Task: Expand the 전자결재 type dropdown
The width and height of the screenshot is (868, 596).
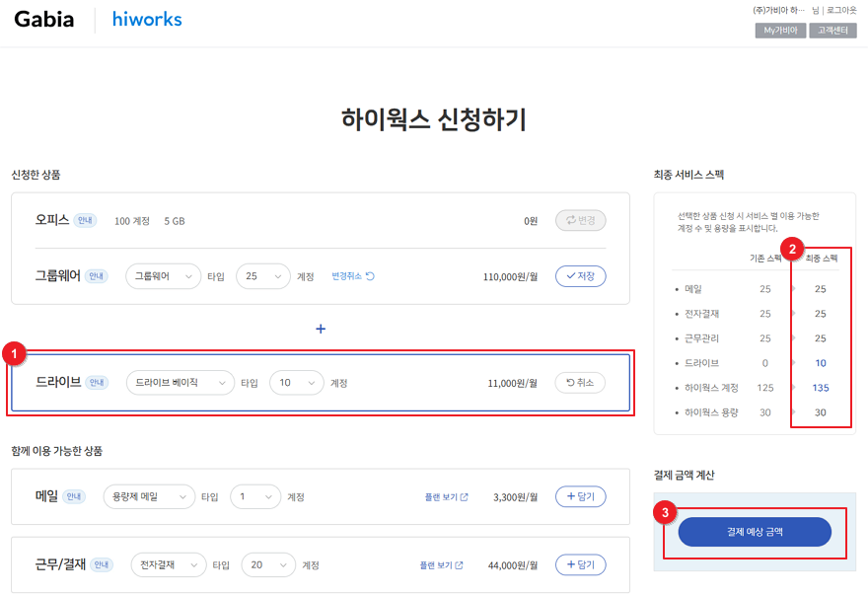Action: pyautogui.click(x=169, y=565)
